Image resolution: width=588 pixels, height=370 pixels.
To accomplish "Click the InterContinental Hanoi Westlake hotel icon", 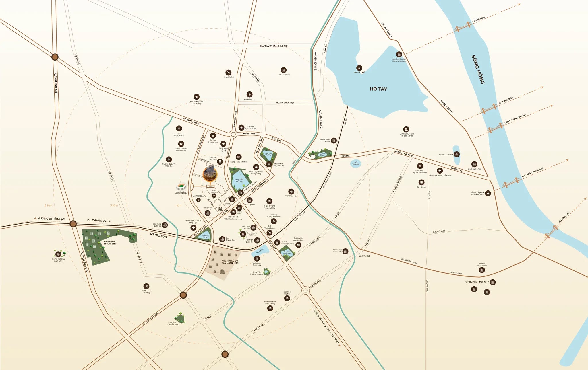I will 399,54.
